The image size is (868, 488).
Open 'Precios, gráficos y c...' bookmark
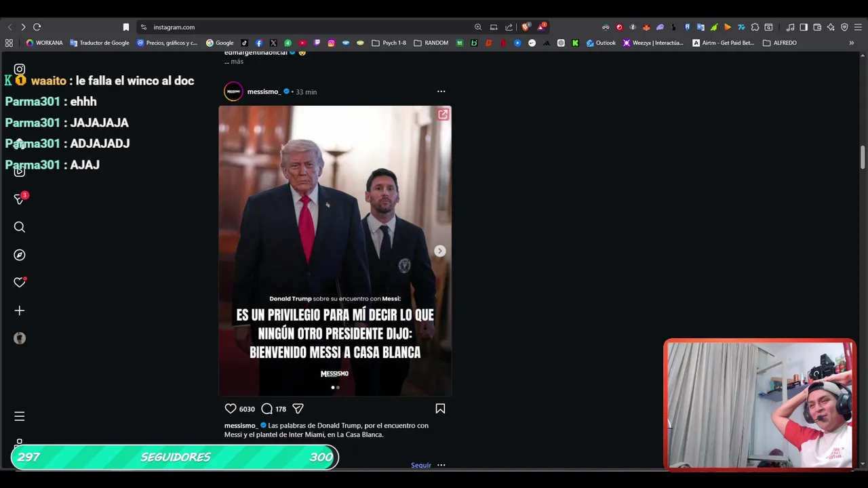click(167, 43)
